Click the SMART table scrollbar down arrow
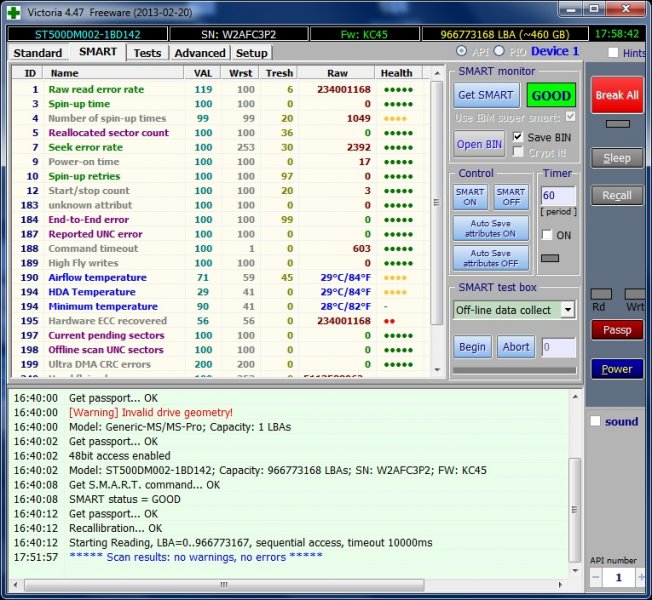652x600 pixels. 437,369
